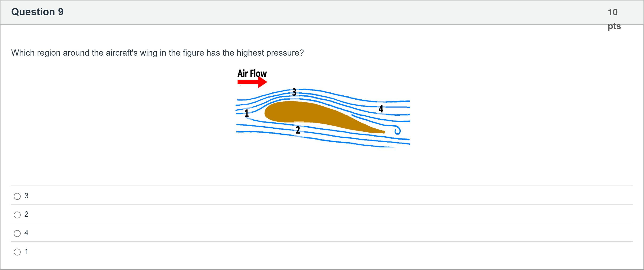Click the red Air Flow arrow
The width and height of the screenshot is (644, 270).
[252, 82]
